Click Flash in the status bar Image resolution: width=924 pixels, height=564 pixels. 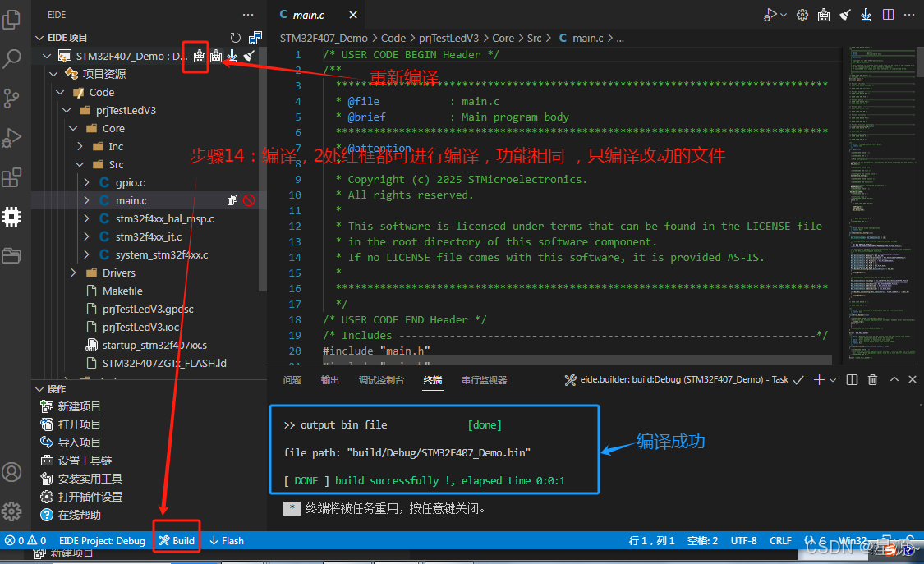227,540
